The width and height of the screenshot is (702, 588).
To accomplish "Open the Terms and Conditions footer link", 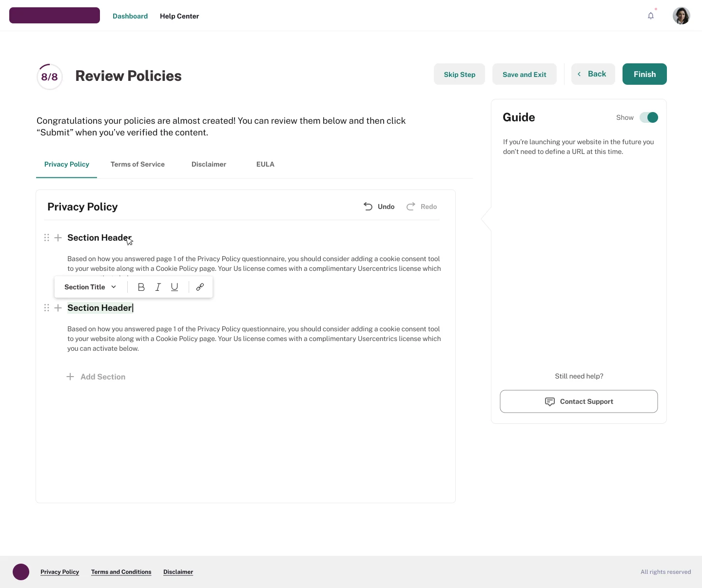I will [121, 572].
